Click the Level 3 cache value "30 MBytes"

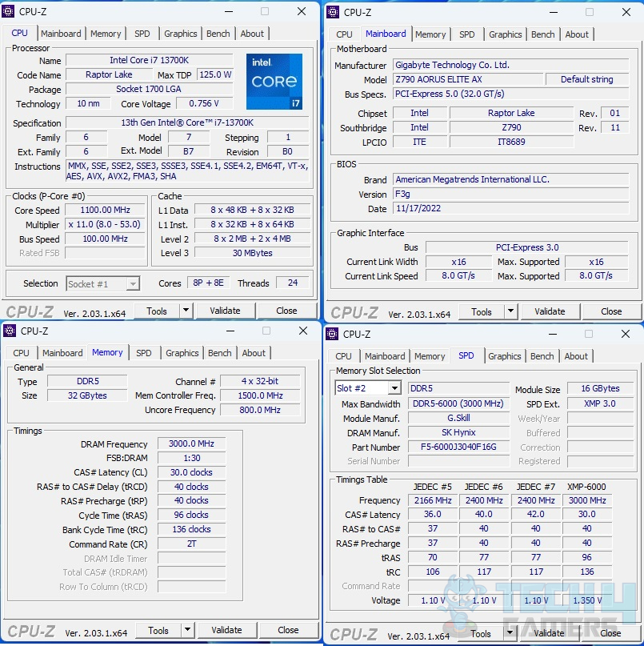pyautogui.click(x=253, y=253)
